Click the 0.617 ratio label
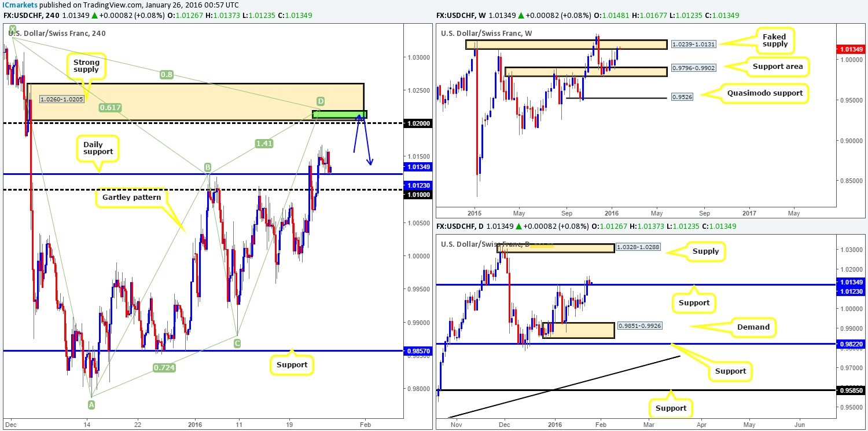This screenshot has height=431, width=868. click(109, 107)
